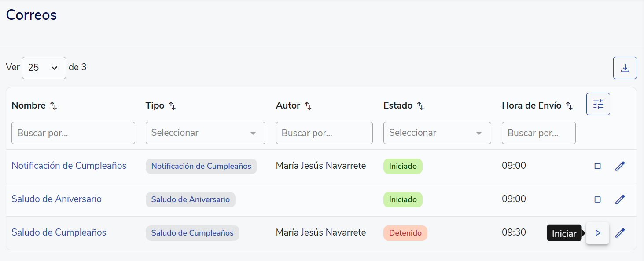Expand the Tipo filter Seleccionar dropdown
Viewport: 644px width, 261px height.
(x=205, y=133)
